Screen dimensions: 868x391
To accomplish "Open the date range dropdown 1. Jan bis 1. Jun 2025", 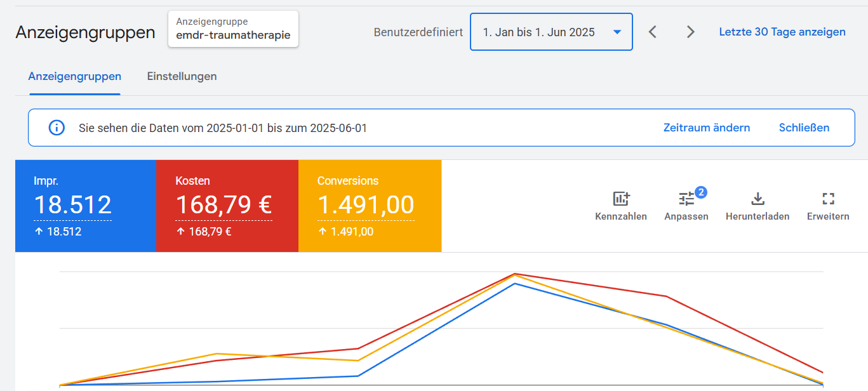I will [x=551, y=32].
